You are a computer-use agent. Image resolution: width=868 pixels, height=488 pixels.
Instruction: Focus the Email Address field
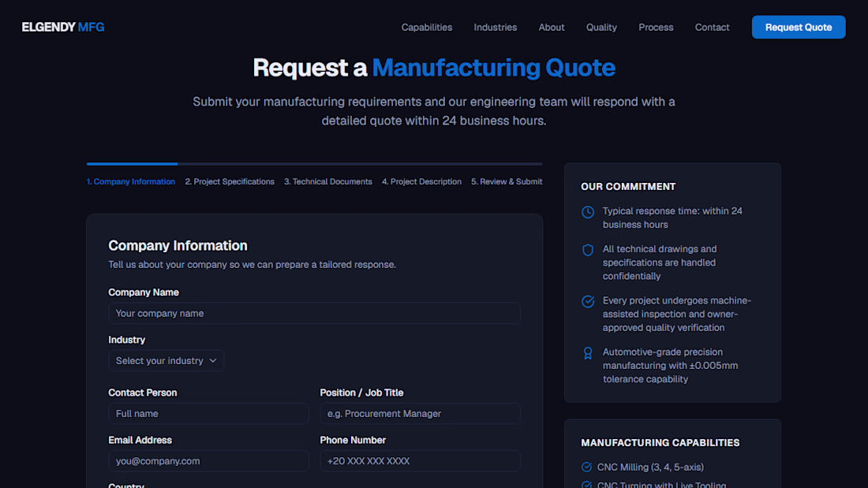[208, 461]
